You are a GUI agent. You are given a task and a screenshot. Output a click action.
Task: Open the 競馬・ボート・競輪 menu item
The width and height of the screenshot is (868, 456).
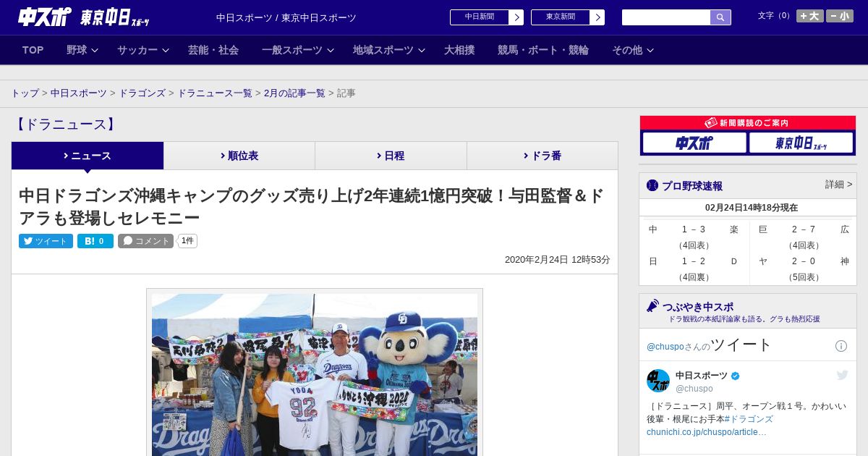(x=543, y=50)
